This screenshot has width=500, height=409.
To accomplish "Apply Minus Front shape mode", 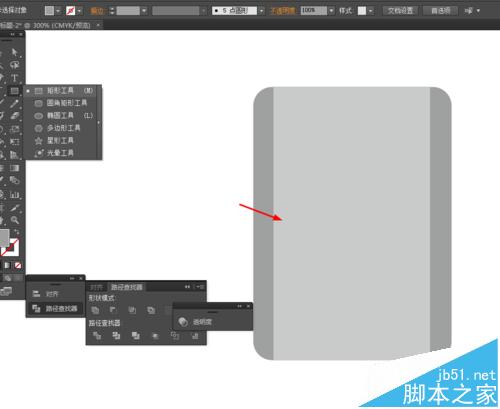I will [113, 310].
